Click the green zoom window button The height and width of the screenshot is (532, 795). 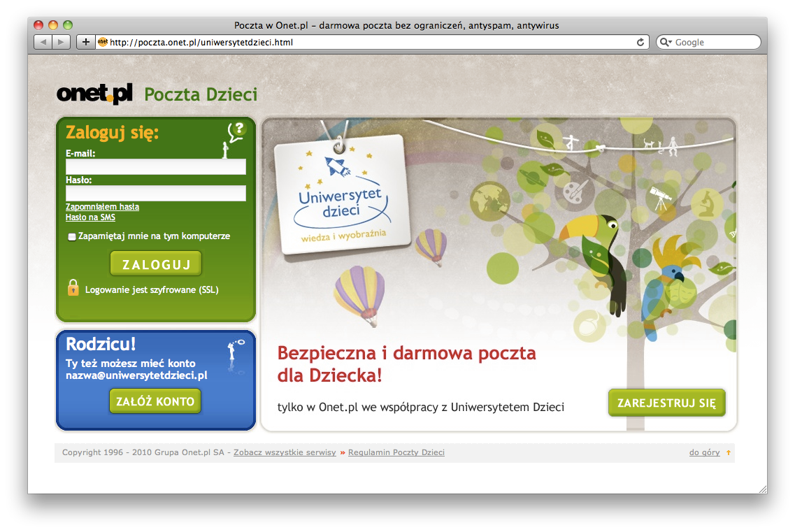click(x=68, y=25)
